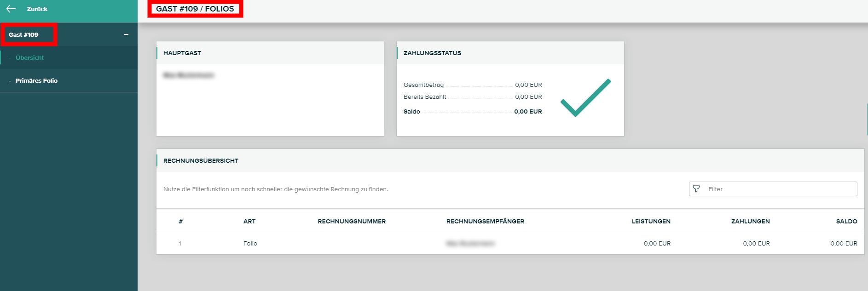
Task: Click the funnel filter icon
Action: click(696, 189)
